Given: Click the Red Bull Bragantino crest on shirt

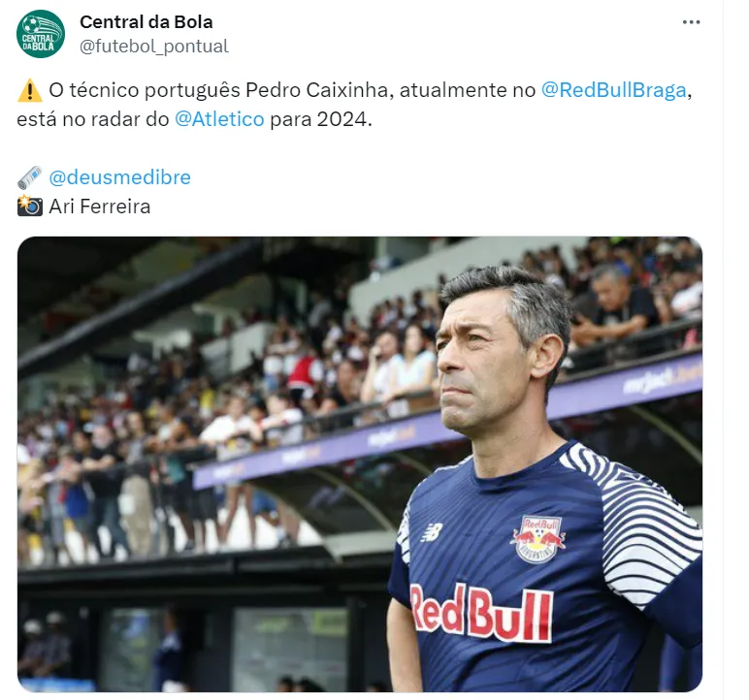Looking at the screenshot, I should (x=538, y=539).
